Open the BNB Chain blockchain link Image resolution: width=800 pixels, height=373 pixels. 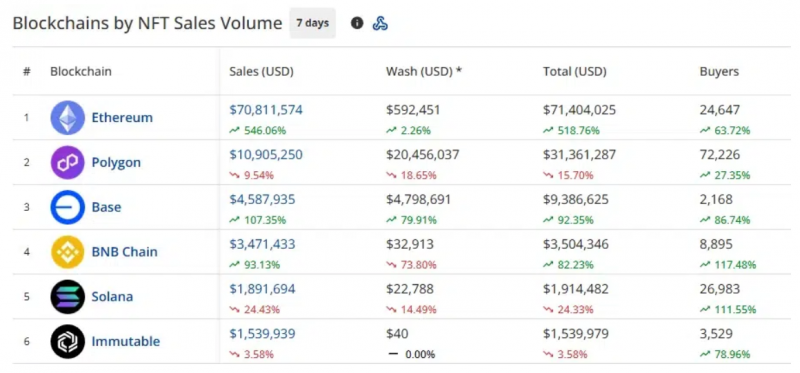[x=124, y=252]
